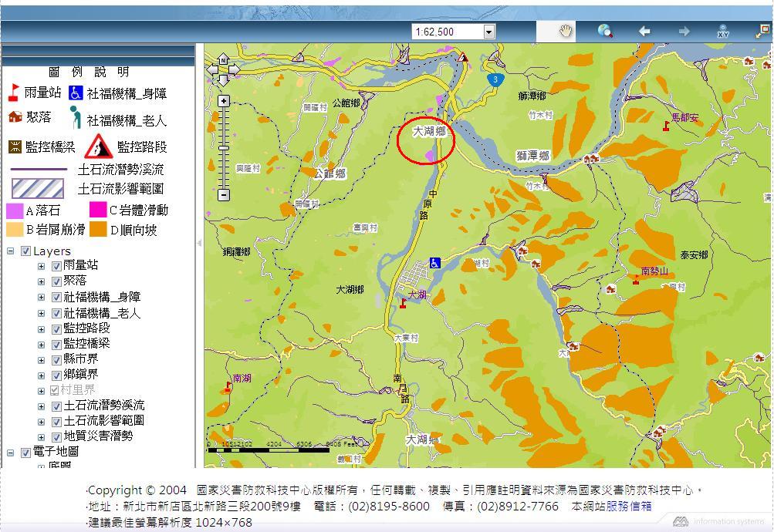Open the 服務信箱 link
The image size is (774, 532).
628,507
